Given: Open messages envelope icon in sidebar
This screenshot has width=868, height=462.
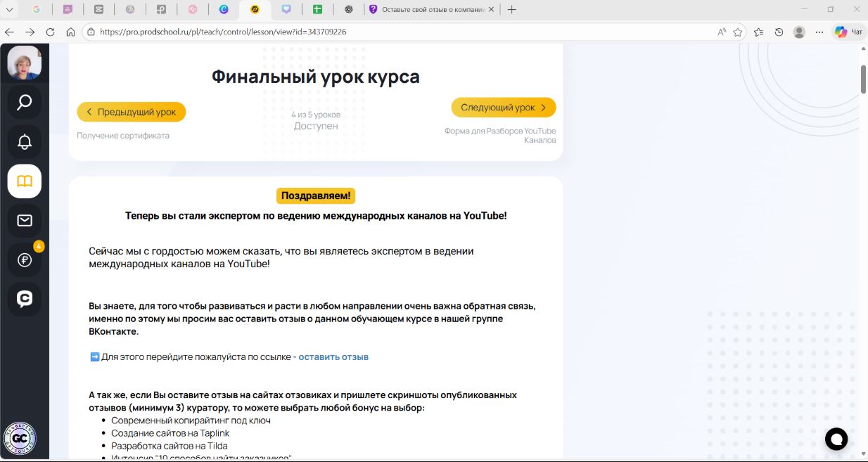Looking at the screenshot, I should 24,221.
